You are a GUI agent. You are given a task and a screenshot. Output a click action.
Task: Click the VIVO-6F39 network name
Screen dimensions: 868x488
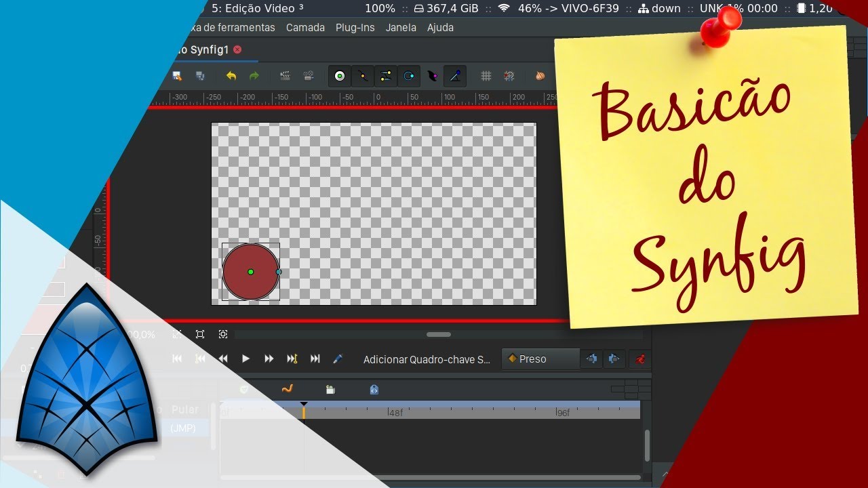tap(591, 8)
